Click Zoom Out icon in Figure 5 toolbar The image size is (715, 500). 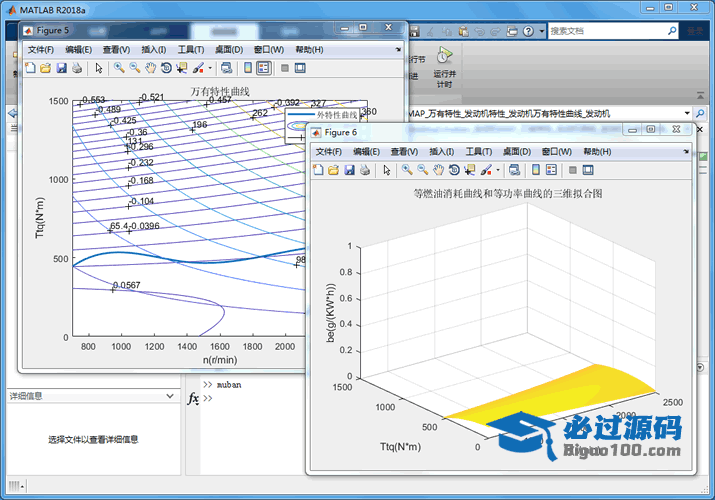(134, 68)
